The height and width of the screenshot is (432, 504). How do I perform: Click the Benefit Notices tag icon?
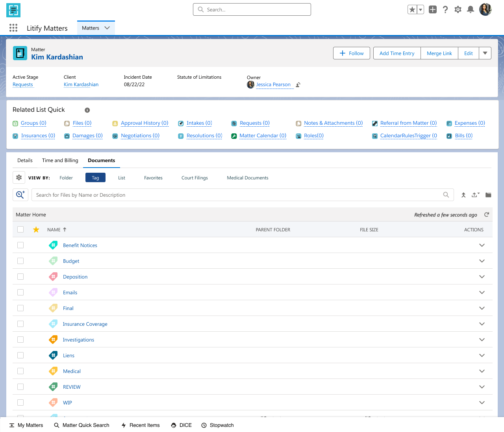click(53, 245)
